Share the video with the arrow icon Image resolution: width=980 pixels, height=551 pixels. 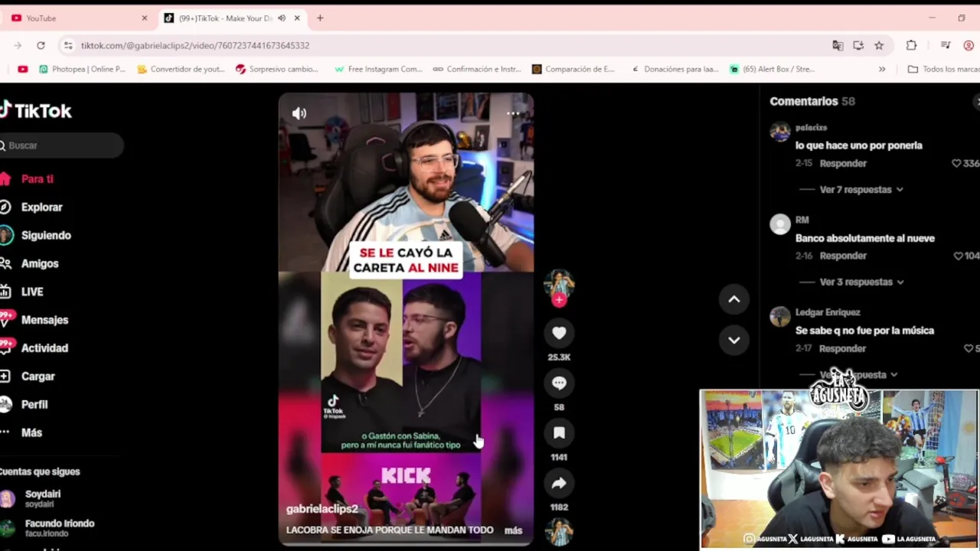[x=559, y=483]
